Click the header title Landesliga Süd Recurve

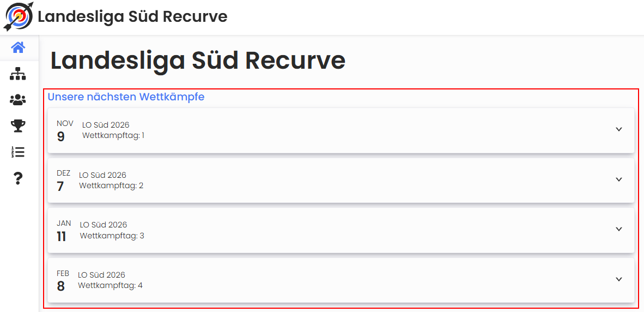coord(132,16)
